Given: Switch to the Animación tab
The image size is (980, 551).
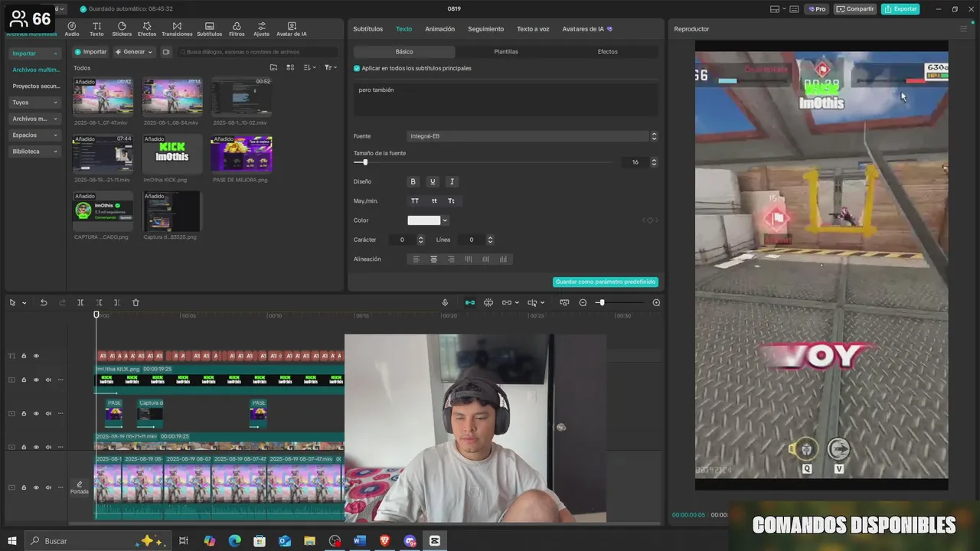Looking at the screenshot, I should (439, 29).
